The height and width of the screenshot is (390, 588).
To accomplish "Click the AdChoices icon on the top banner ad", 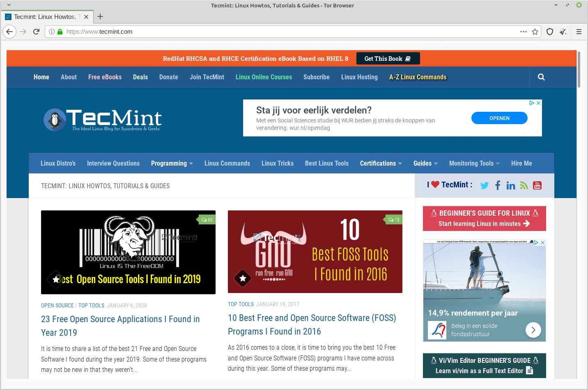I will coord(532,103).
